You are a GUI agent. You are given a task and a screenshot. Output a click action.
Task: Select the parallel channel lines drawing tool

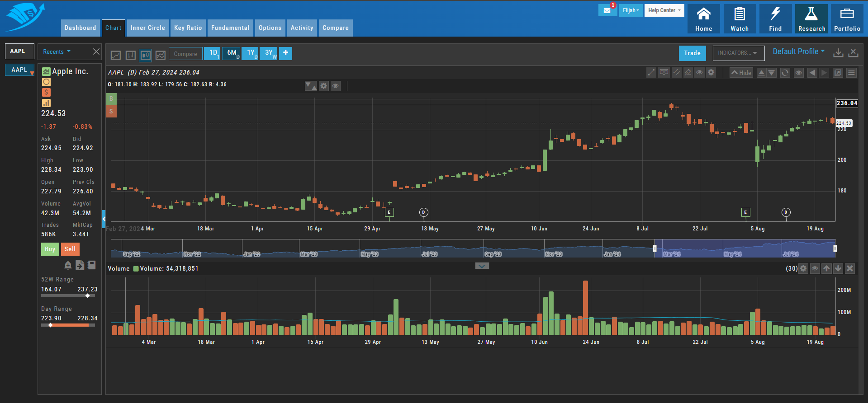click(x=677, y=73)
